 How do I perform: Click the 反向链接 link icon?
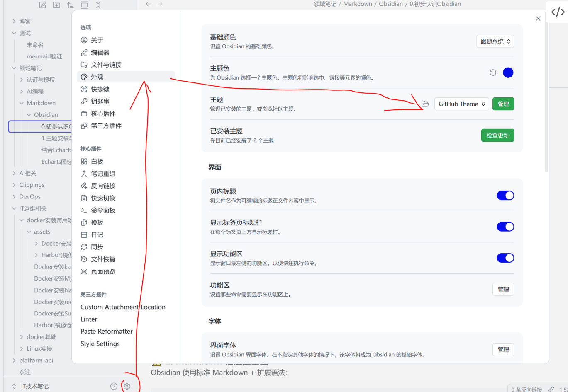pyautogui.click(x=84, y=186)
